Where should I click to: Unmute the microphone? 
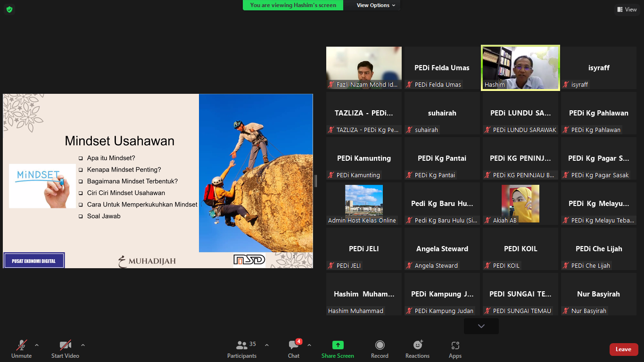click(x=22, y=349)
